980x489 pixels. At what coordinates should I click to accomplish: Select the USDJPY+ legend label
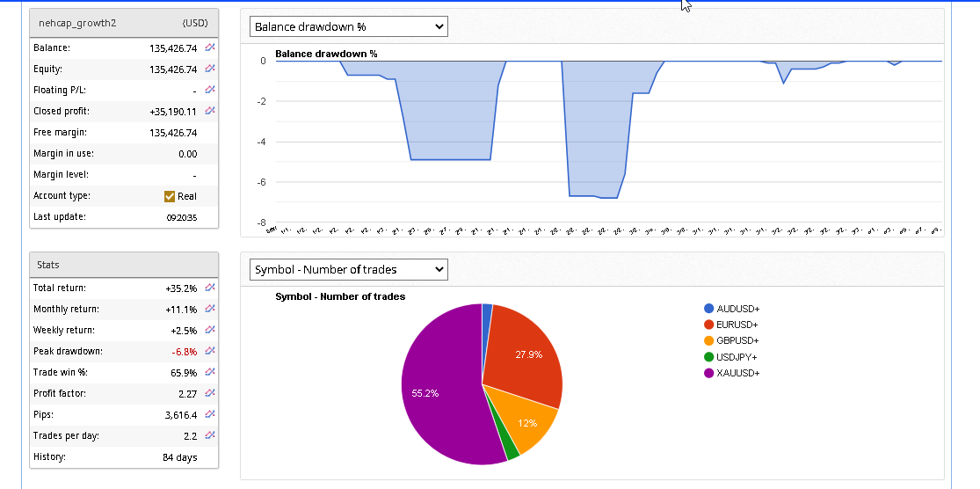tap(737, 357)
